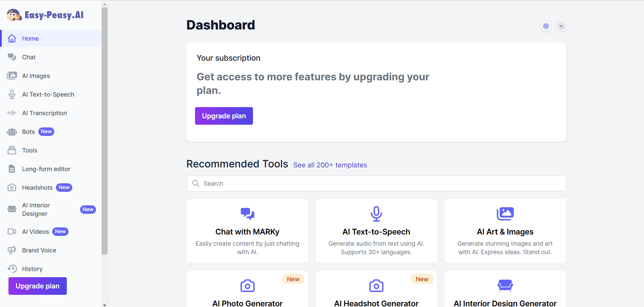Open the AI Art & Images tool card
This screenshot has width=644, height=307.
point(505,231)
